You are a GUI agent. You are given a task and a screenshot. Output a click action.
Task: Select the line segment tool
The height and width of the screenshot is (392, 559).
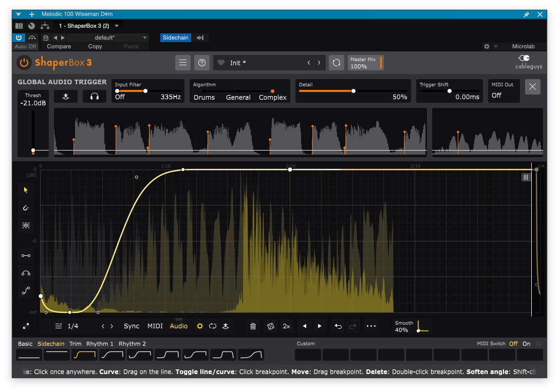pos(26,255)
